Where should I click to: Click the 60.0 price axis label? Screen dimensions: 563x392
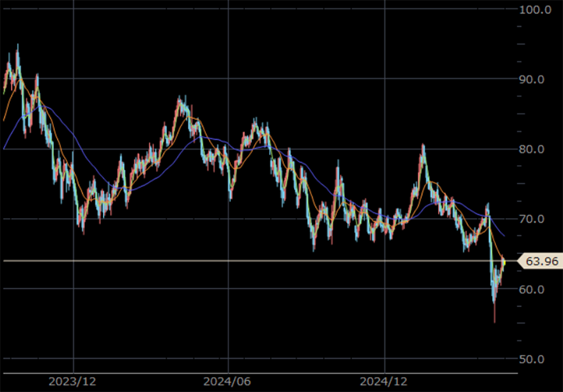point(536,289)
